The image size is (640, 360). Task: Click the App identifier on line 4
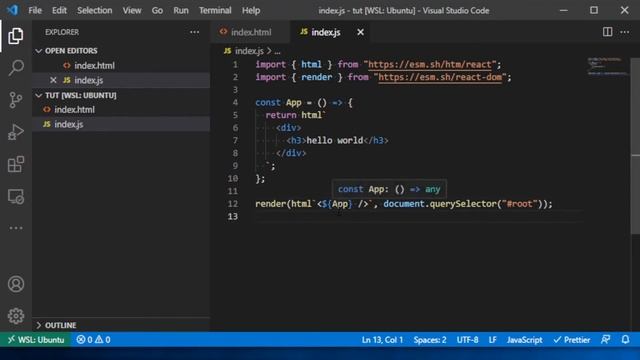tap(293, 102)
